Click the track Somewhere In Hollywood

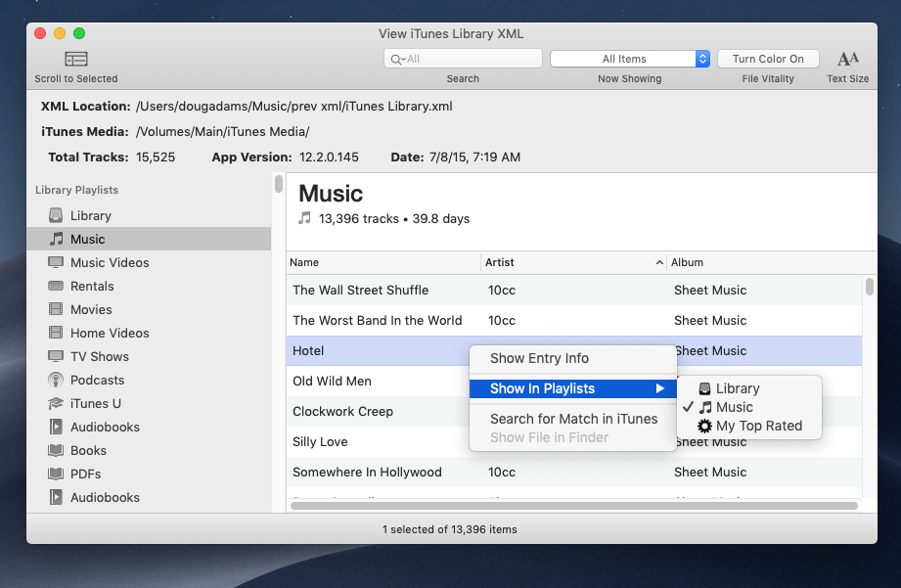pyautogui.click(x=574, y=473)
